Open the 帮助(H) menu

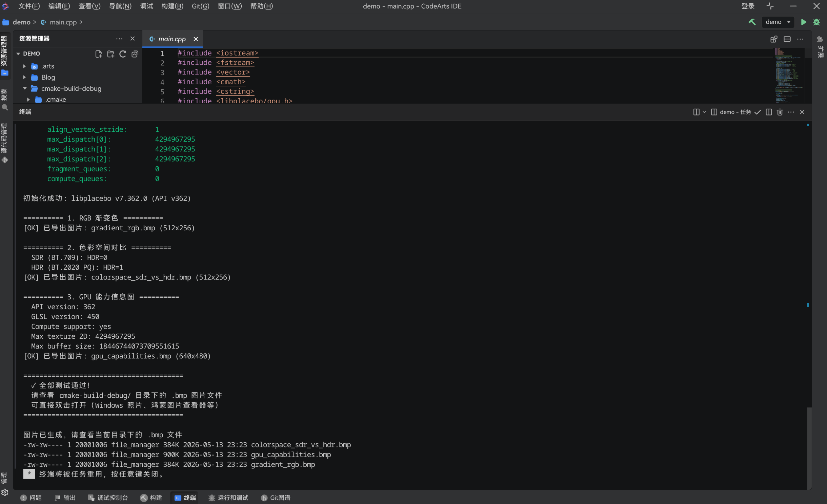point(261,6)
